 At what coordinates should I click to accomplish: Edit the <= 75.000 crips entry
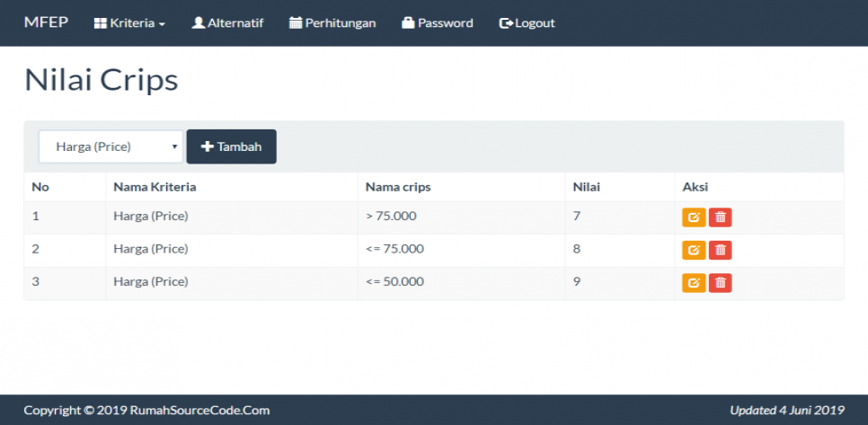[694, 250]
